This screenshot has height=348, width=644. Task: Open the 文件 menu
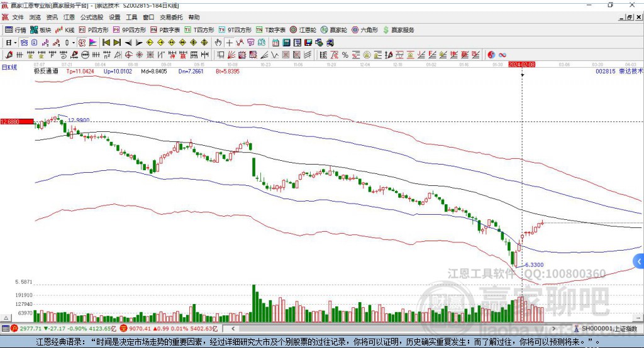click(x=18, y=17)
